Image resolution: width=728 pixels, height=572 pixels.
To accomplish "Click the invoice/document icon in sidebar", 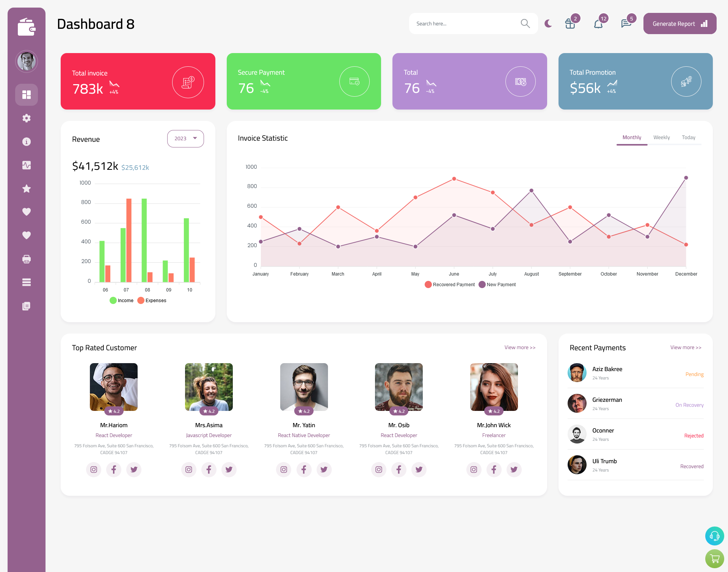I will [x=27, y=306].
